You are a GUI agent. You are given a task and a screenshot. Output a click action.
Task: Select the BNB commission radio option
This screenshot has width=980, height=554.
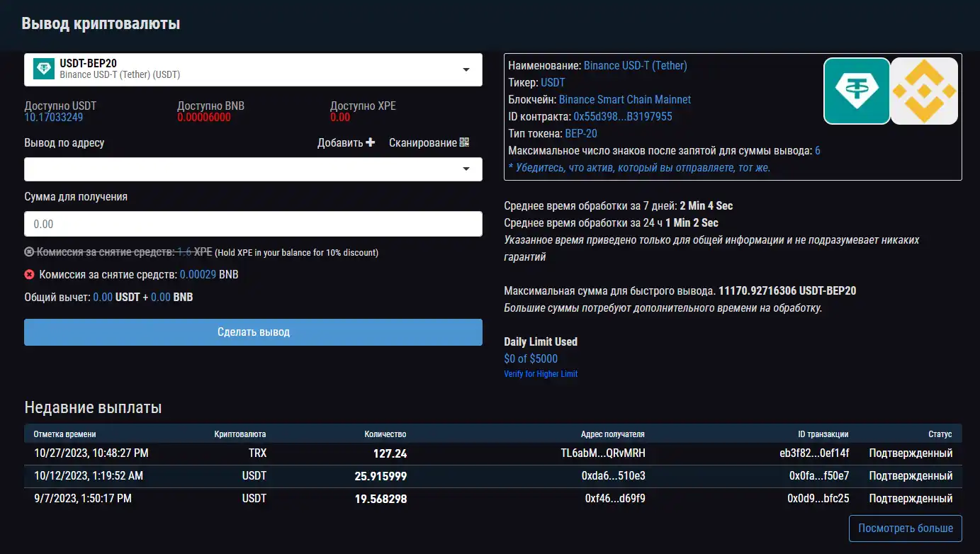[x=29, y=274]
